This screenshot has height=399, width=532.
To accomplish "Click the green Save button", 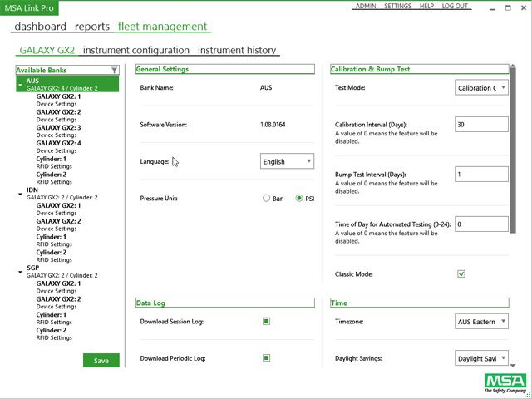I will (x=101, y=361).
